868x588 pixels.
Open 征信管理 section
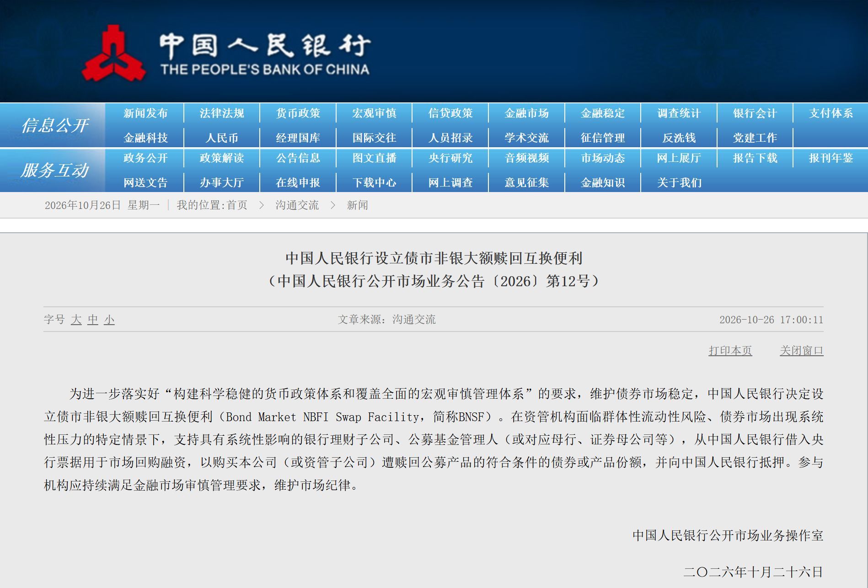(x=603, y=138)
